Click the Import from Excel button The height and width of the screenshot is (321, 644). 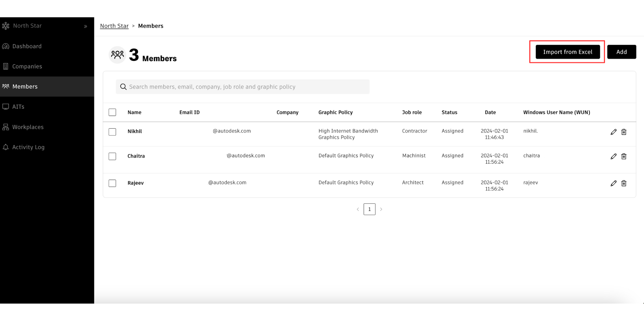[x=568, y=52]
